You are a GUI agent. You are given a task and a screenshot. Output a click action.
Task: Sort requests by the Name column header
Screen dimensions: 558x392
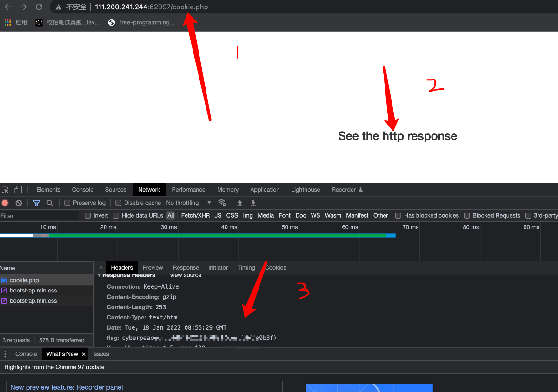[x=46, y=268]
